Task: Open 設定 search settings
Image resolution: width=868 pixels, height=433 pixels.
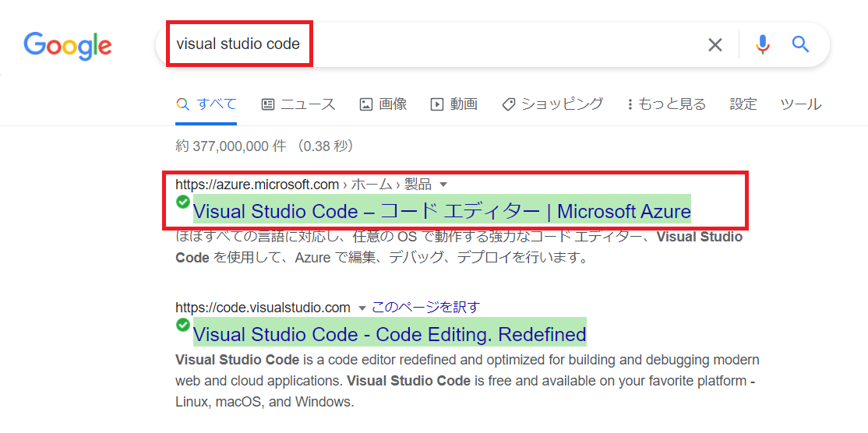Action: [x=743, y=104]
